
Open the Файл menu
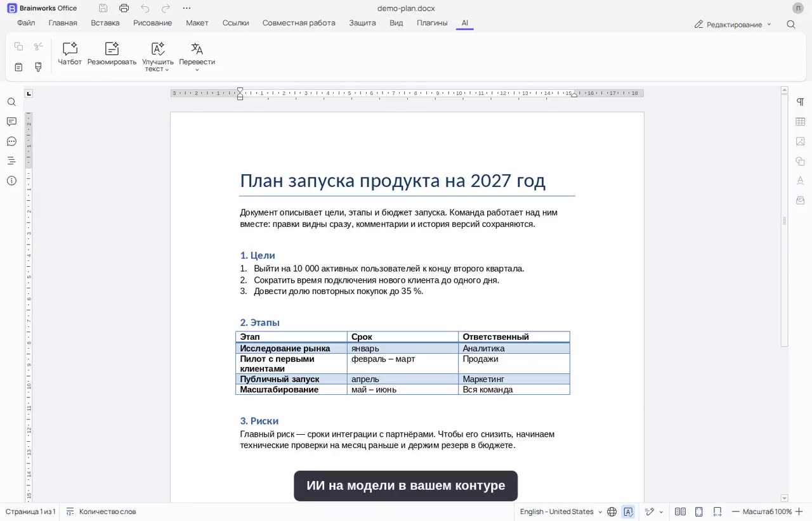coord(26,23)
